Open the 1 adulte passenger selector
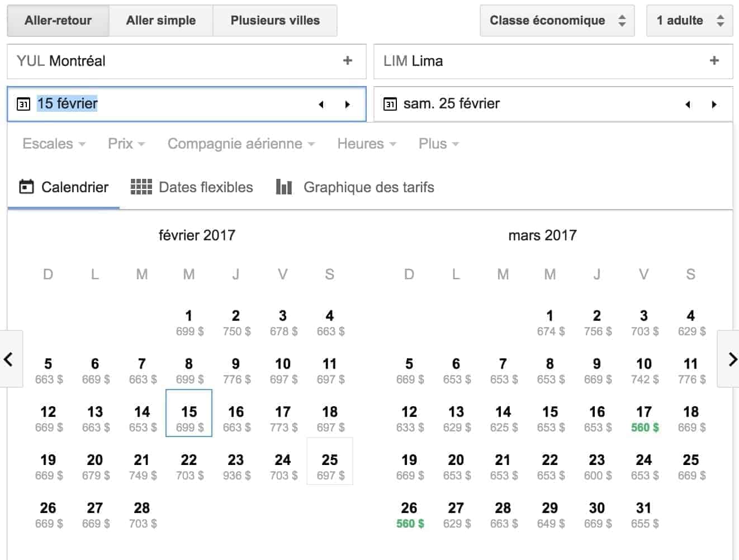 [689, 21]
